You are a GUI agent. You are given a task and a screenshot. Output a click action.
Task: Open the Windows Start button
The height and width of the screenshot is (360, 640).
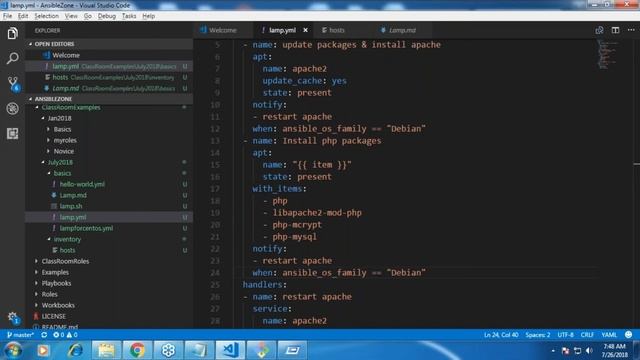coord(13,350)
